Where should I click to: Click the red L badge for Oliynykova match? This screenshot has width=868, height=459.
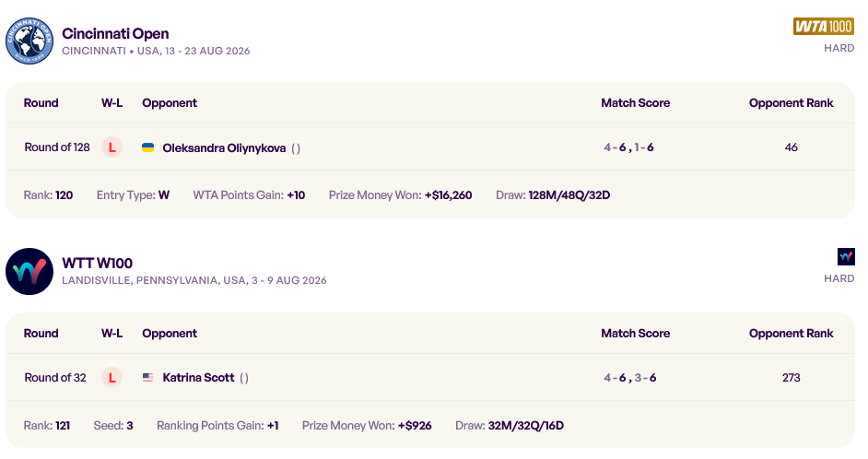coord(111,147)
